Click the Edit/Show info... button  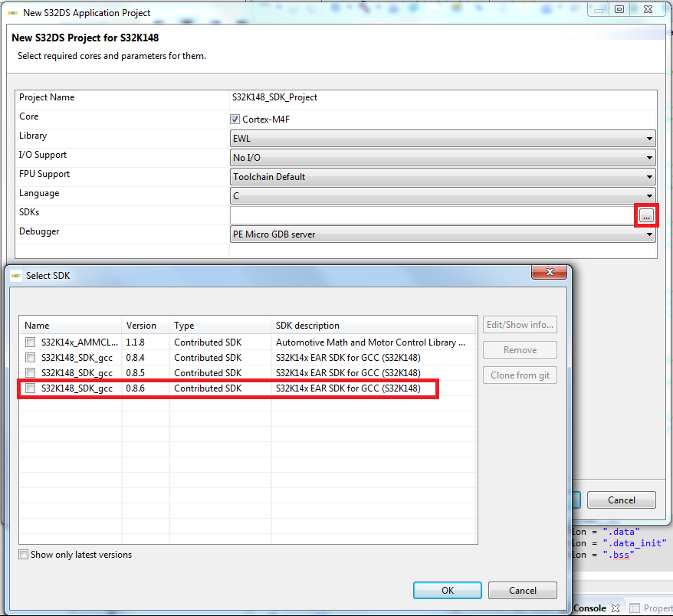tap(520, 325)
